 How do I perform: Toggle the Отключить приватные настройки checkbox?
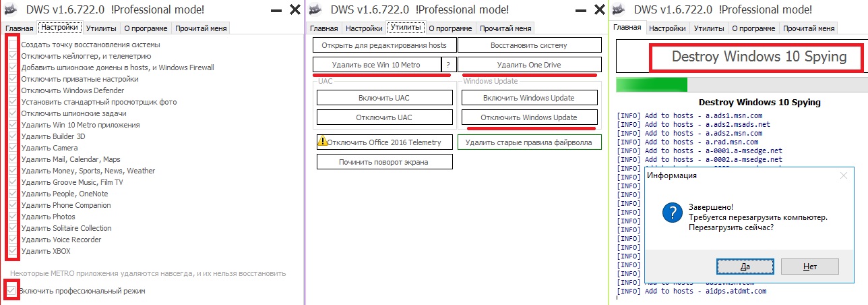click(13, 79)
